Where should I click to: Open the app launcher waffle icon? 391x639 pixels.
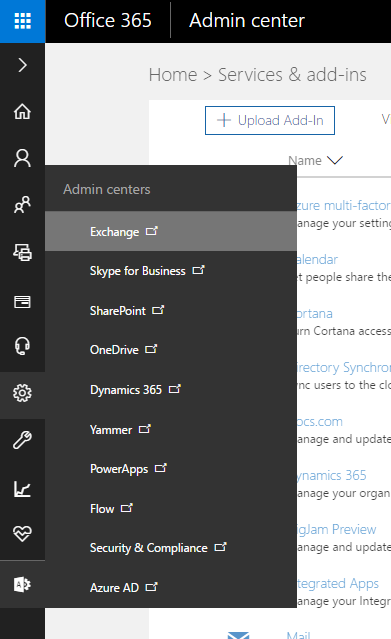point(22,21)
